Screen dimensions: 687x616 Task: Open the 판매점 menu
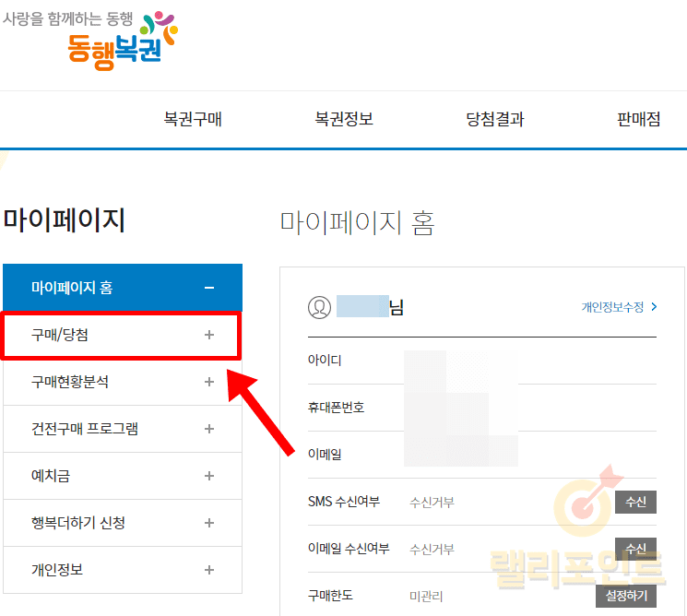[x=638, y=119]
